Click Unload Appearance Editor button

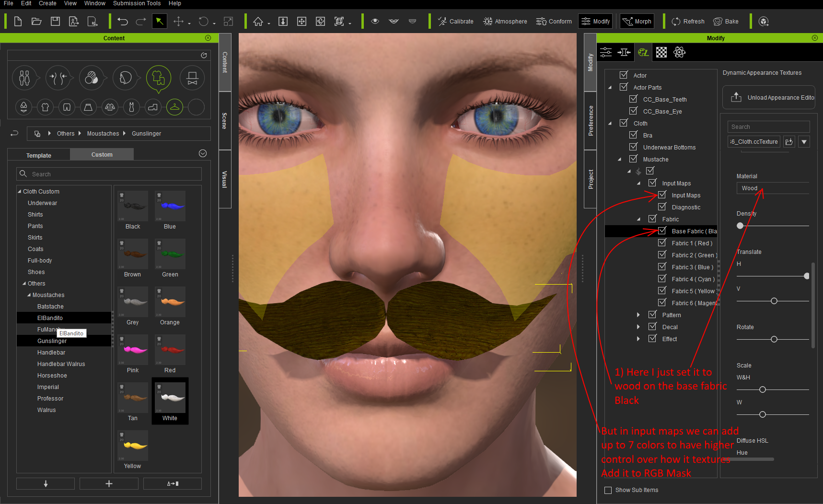[769, 98]
